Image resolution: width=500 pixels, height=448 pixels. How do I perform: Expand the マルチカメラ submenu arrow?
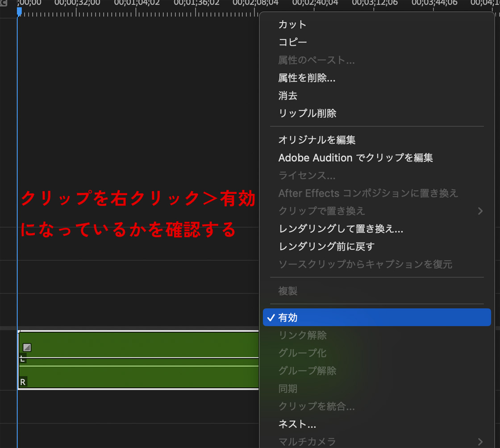tap(480, 442)
